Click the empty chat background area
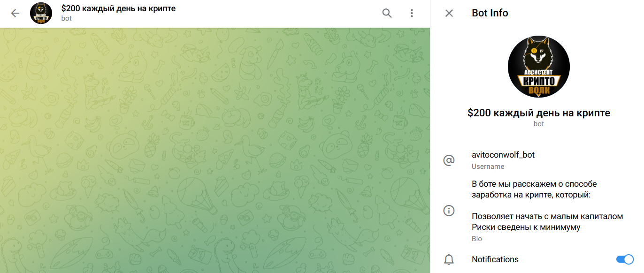 [x=215, y=150]
